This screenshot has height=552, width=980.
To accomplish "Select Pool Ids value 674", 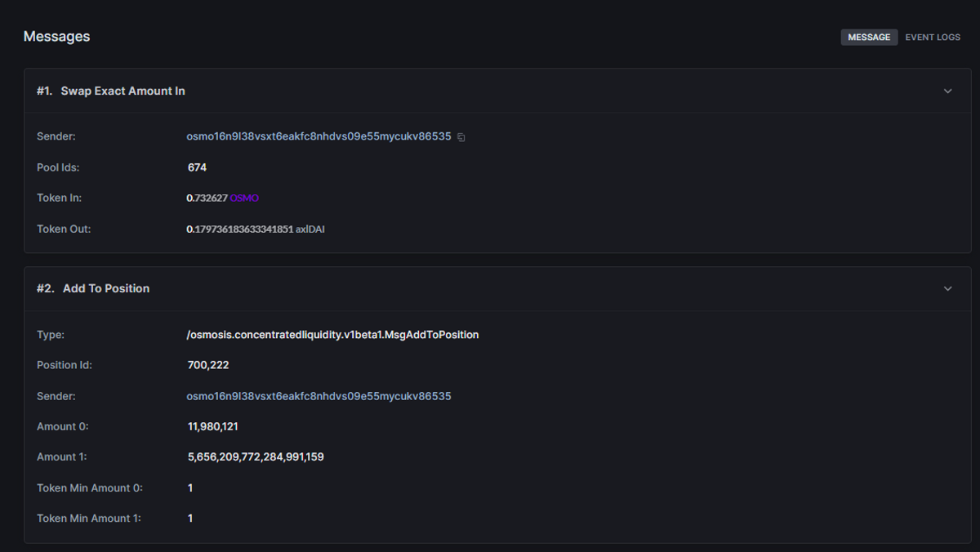I will tap(197, 167).
